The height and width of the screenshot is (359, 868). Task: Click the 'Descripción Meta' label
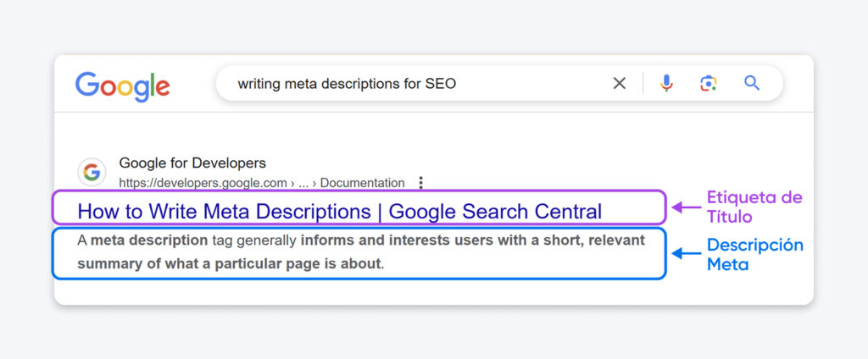click(x=754, y=254)
